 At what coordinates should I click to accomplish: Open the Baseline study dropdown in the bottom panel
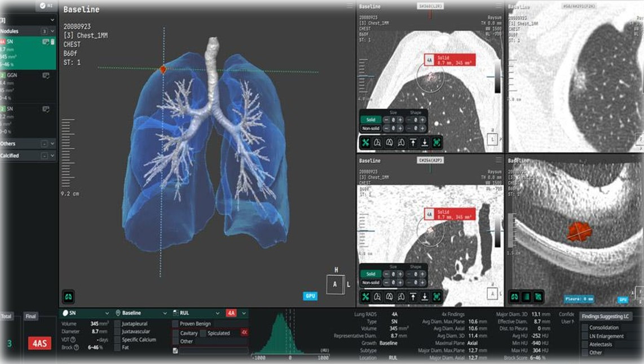[142, 313]
